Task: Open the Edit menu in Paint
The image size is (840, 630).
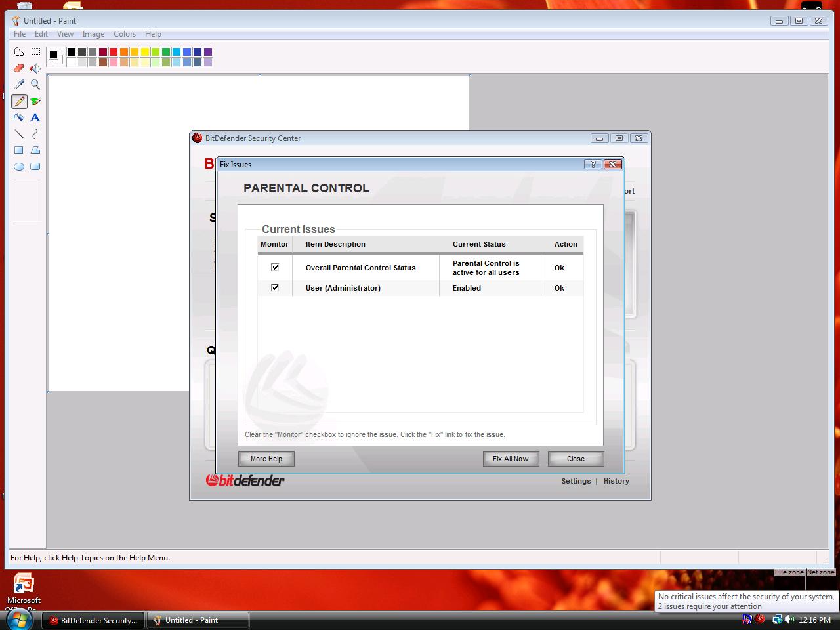Action: click(41, 34)
